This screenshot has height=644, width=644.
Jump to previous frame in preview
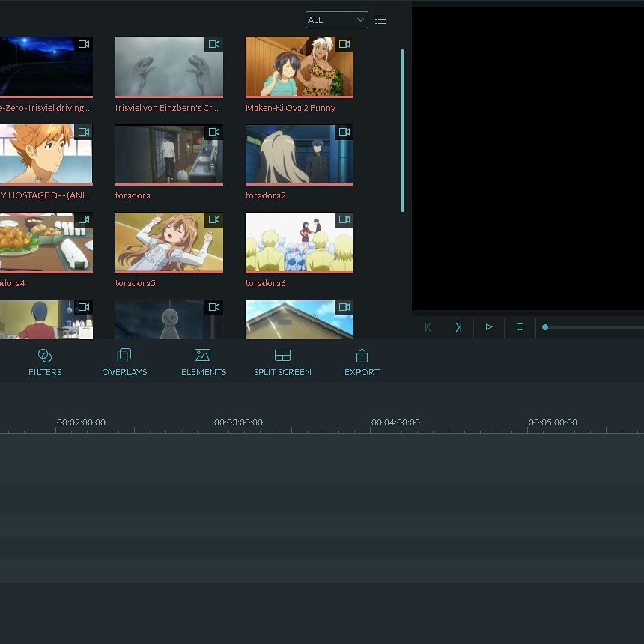(x=428, y=327)
